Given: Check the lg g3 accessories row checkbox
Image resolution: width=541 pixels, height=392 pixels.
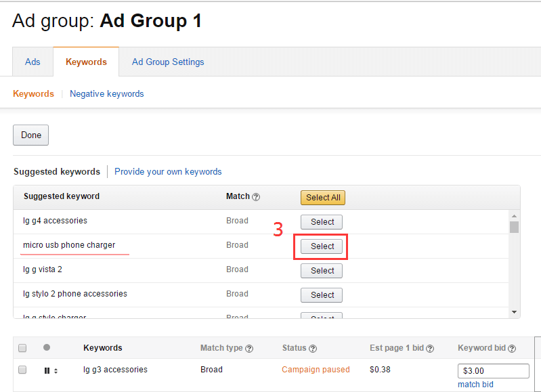Looking at the screenshot, I should [22, 370].
